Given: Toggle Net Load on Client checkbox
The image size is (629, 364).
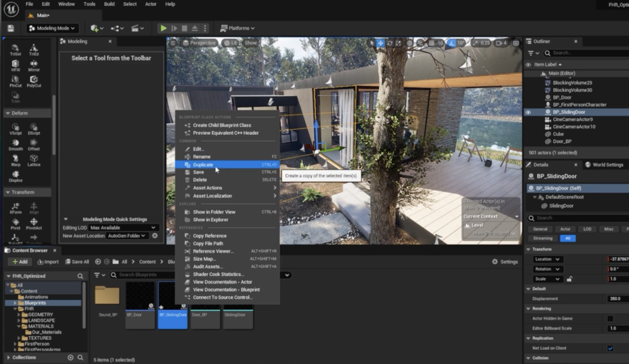Looking at the screenshot, I should 610,349.
